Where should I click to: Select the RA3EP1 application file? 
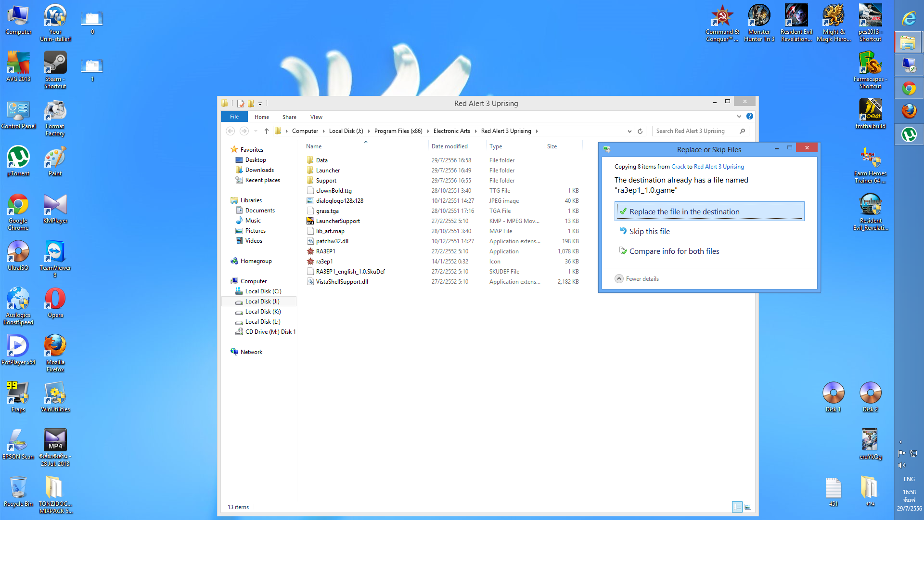[325, 251]
